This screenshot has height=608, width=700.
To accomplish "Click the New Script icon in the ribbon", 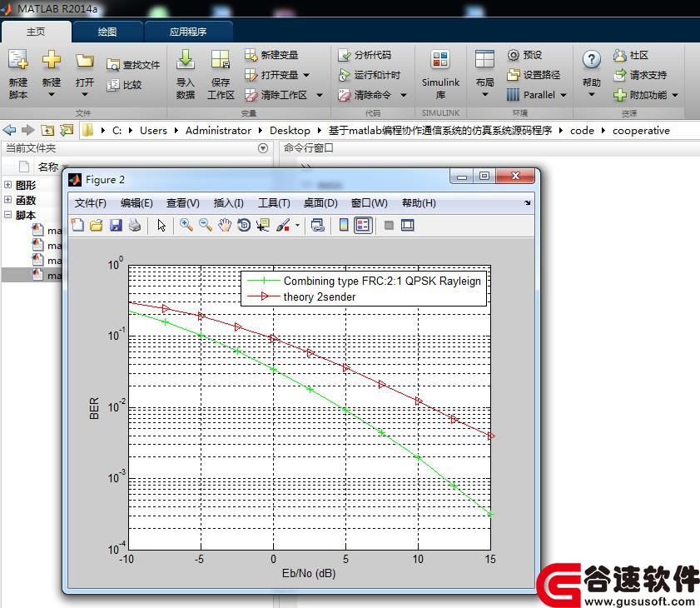I will 18,59.
